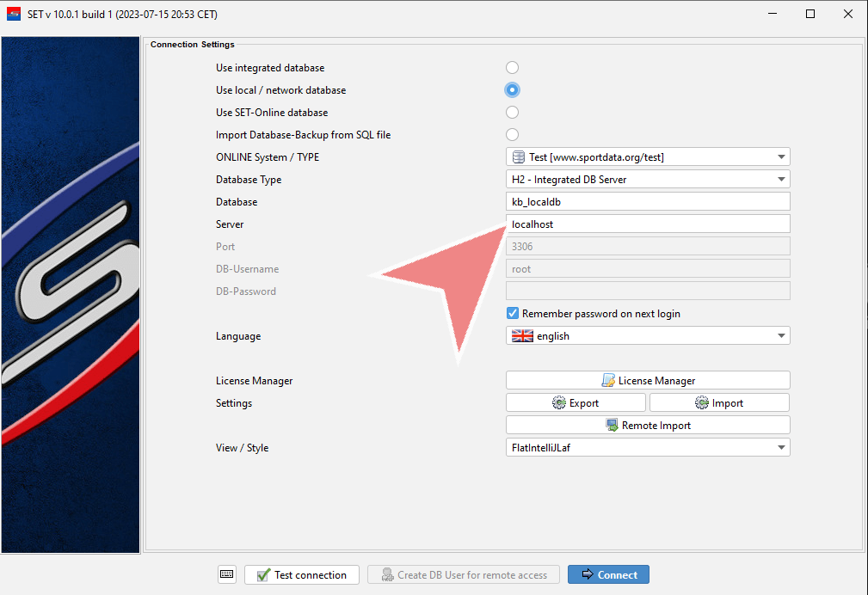
Task: Import settings with the Import button
Action: coord(718,402)
